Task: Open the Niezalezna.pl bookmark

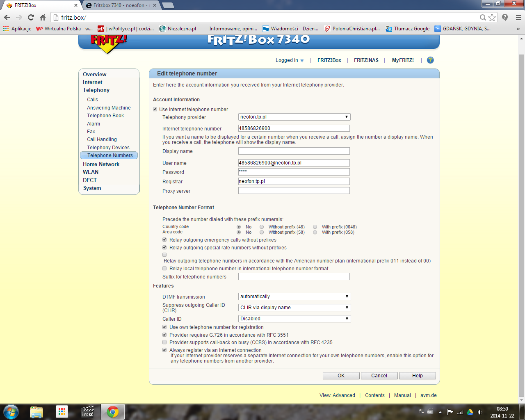Action: 178,29
